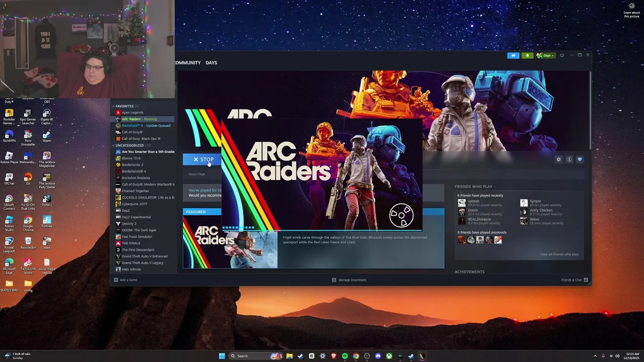Select Grand Theft Auto V Enhanced
Viewport: 644px width, 362px height.
(x=144, y=256)
